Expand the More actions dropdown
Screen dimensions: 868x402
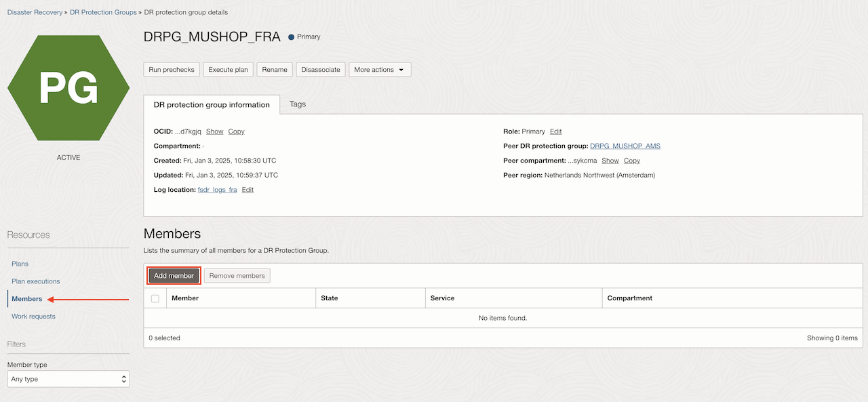[x=380, y=70]
